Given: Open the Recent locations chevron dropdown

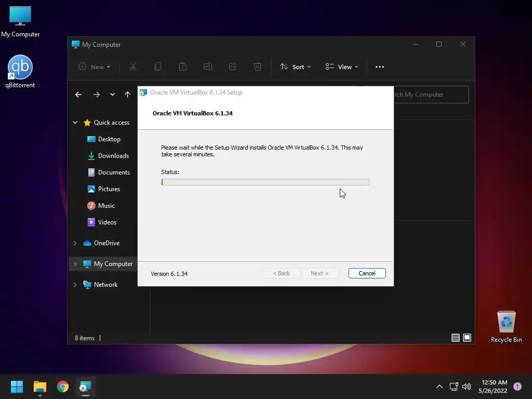Looking at the screenshot, I should [x=112, y=95].
